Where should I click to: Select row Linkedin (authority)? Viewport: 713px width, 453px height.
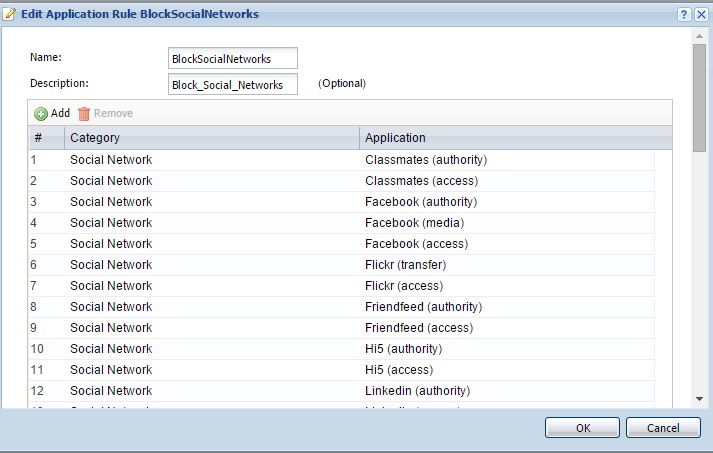point(341,390)
